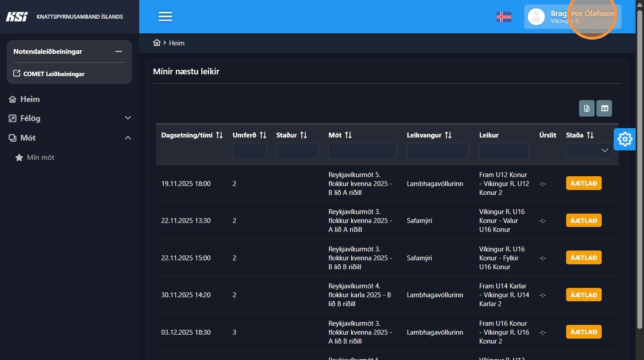Screen dimensions: 644x360
Task: Click ÁÆTLAÐ status for 22.11.2025 13:30 match
Action: pyautogui.click(x=584, y=220)
